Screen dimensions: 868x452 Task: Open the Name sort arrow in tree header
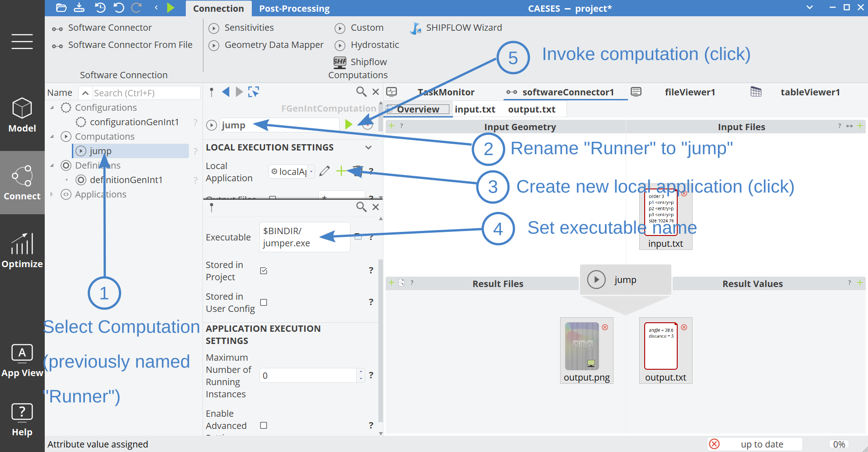[x=85, y=93]
